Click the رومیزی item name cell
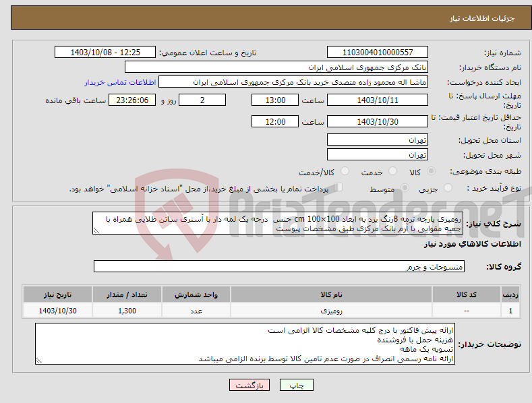Image resolution: width=532 pixels, height=403 pixels. click(331, 311)
